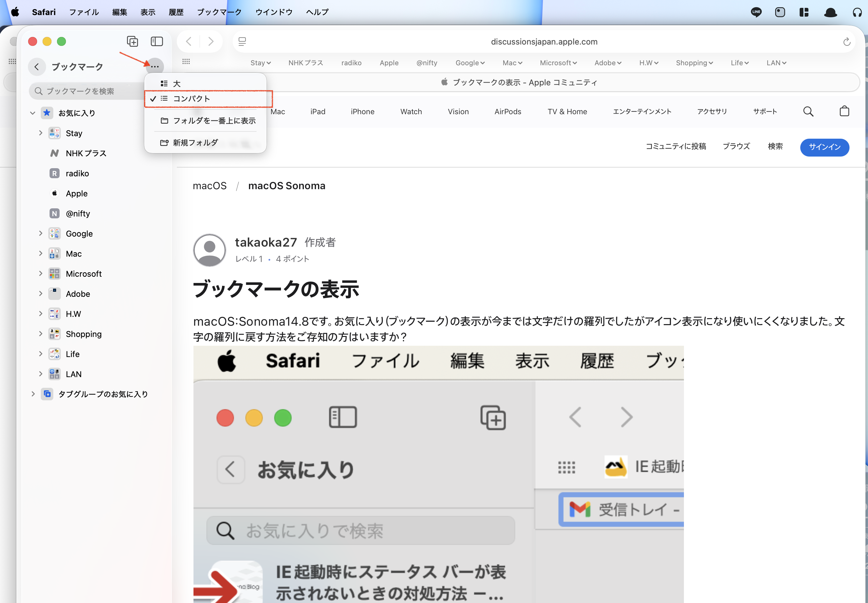Open the LINE menu bar icon
The image size is (868, 603).
(756, 12)
